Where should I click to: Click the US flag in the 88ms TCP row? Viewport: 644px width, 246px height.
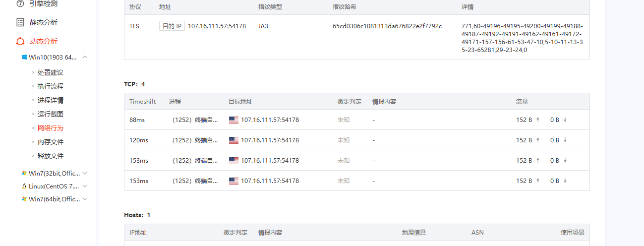234,120
